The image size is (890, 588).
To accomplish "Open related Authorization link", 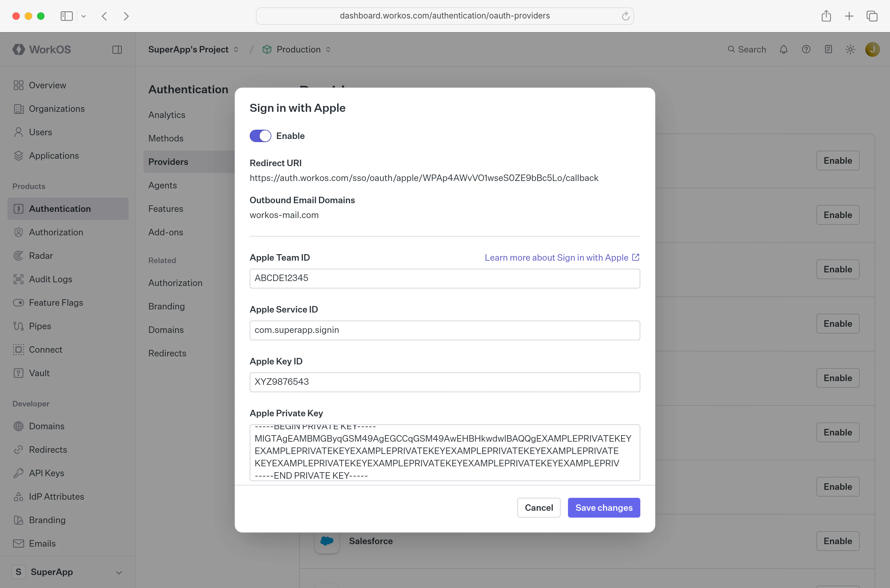I will 175,283.
